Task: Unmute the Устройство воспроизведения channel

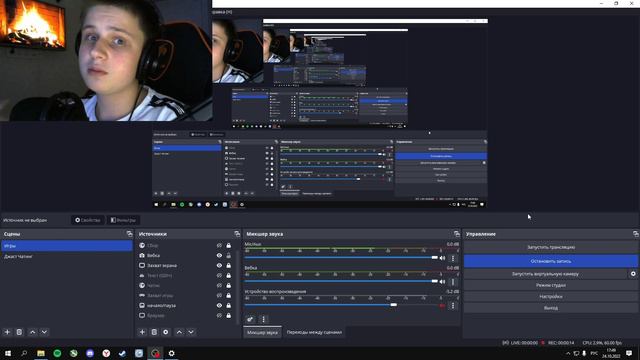Action: (x=442, y=305)
